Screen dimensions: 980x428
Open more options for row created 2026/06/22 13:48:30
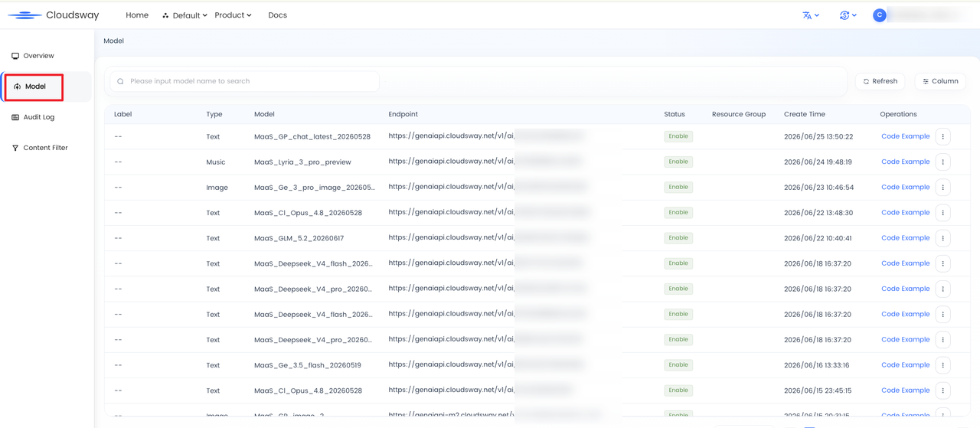[942, 213]
